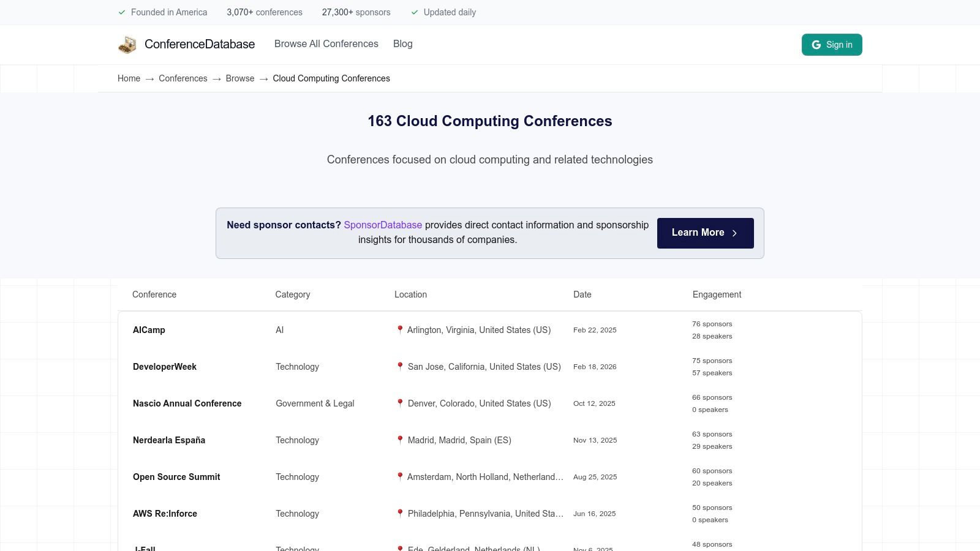Screen dimensions: 980x551
Task: Click the location pin for Arlington, Virginia
Action: (400, 330)
